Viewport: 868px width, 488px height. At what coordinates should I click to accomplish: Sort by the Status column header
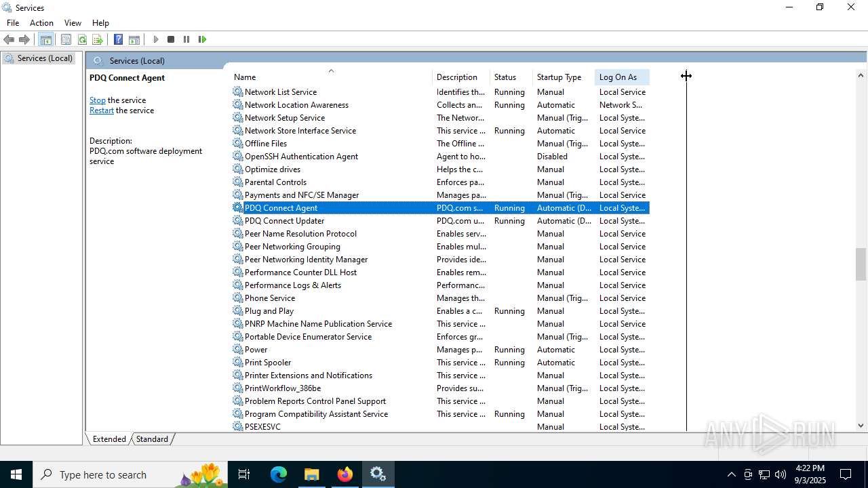(x=511, y=77)
